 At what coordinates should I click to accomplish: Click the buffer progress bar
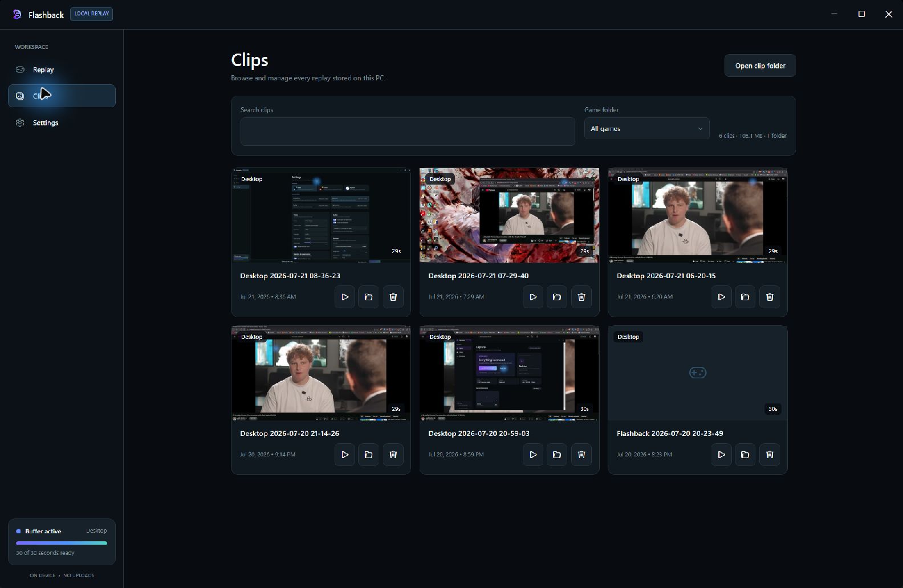point(62,543)
